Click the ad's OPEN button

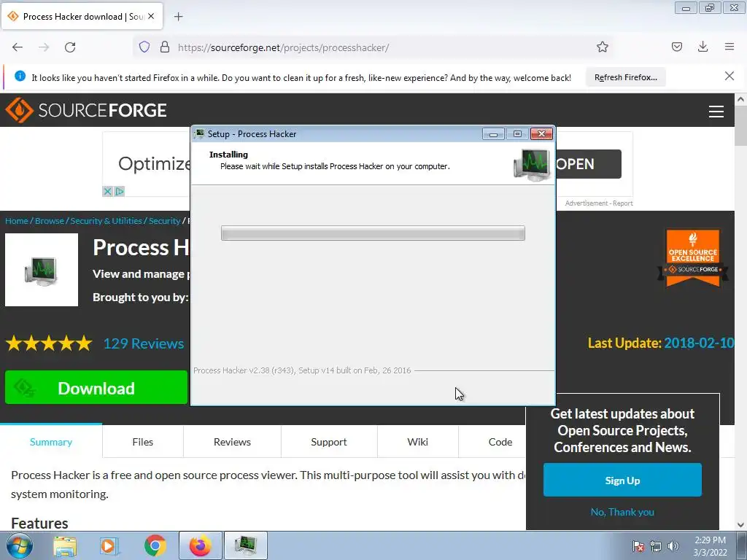point(589,164)
